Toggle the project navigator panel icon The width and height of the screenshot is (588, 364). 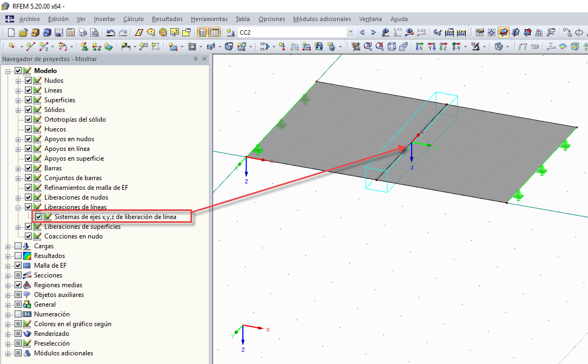pos(202,32)
